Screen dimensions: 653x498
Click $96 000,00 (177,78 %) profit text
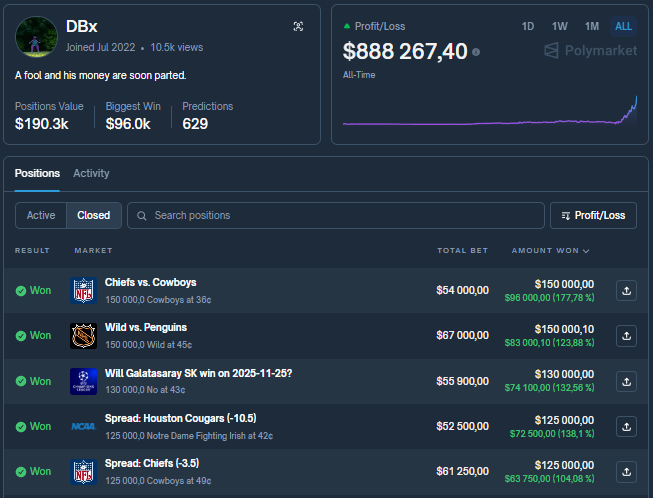pyautogui.click(x=549, y=298)
